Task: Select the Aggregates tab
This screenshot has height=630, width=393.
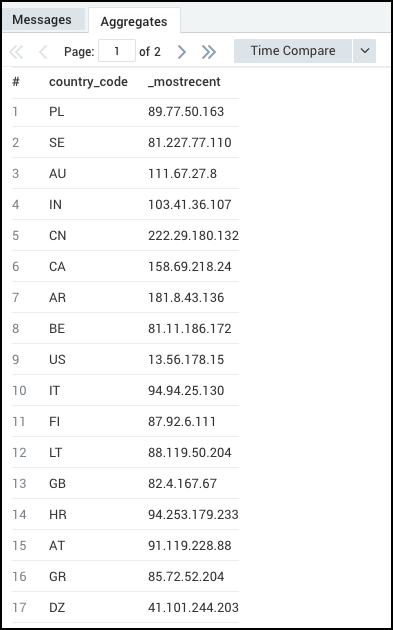Action: [134, 21]
